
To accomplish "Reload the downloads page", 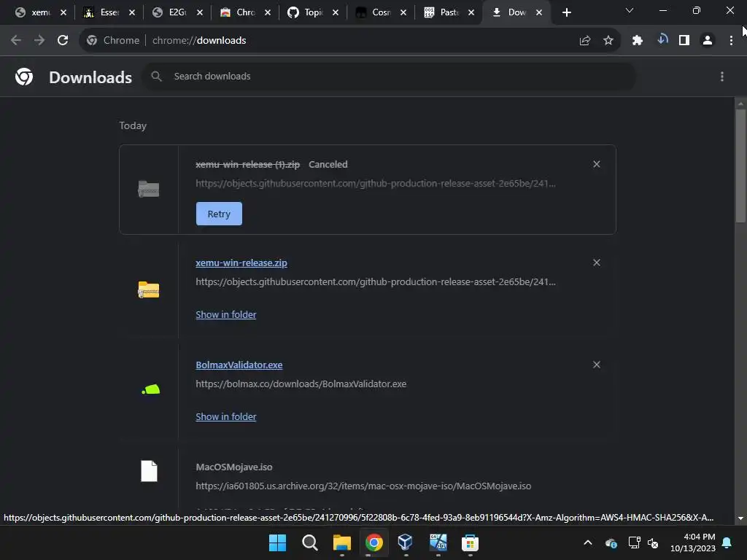I will point(63,41).
